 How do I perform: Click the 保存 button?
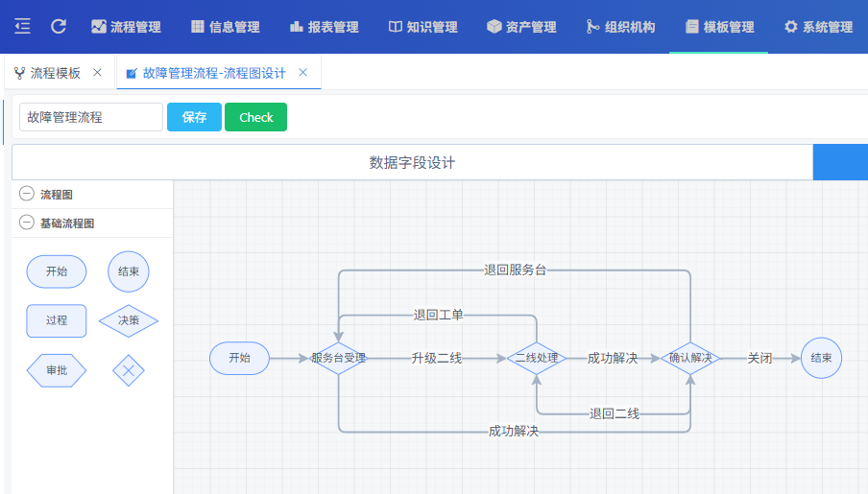click(194, 117)
